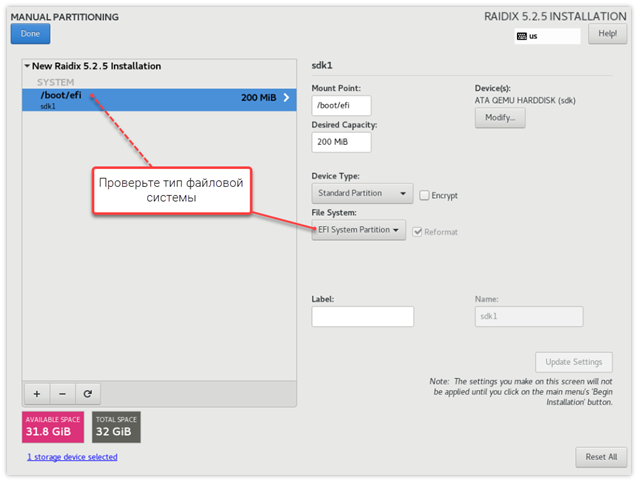This screenshot has width=638, height=482.
Task: Select the /boot/efi partition row
Action: [159, 100]
